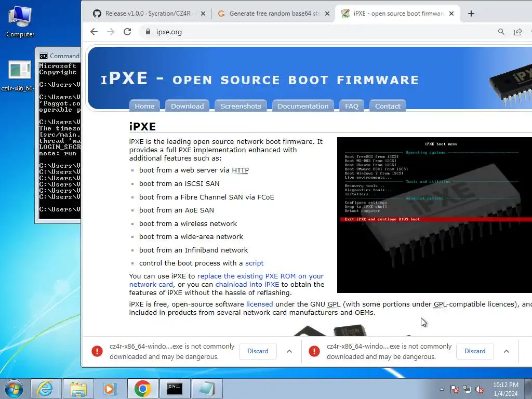Image resolution: width=532 pixels, height=399 pixels.
Task: Launch Internet Explorer from taskbar
Action: (x=45, y=389)
